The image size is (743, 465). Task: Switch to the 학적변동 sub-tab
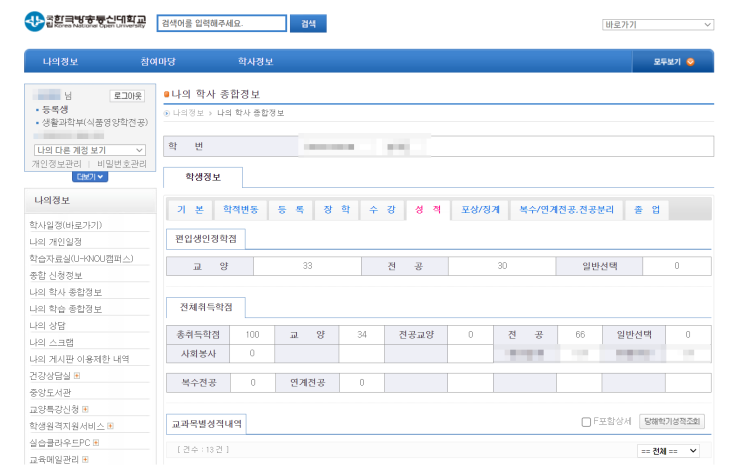click(x=241, y=210)
